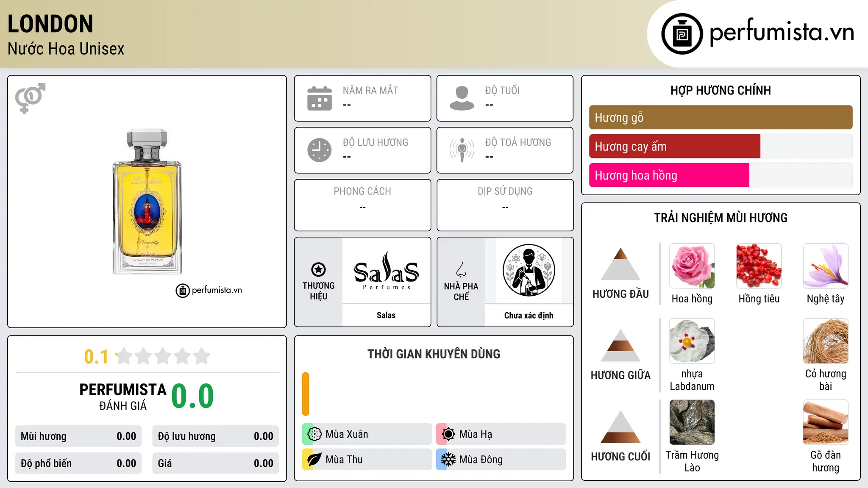
Task: Click the clock icon for Độ lưu hương
Action: click(320, 150)
